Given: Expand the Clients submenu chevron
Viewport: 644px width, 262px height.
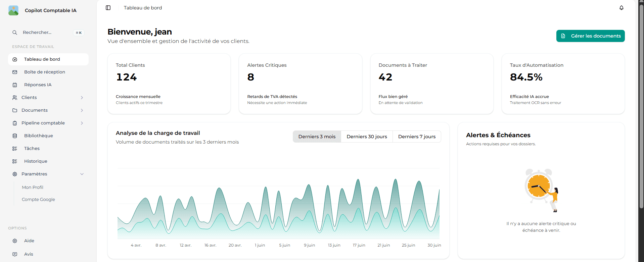Looking at the screenshot, I should tap(82, 98).
